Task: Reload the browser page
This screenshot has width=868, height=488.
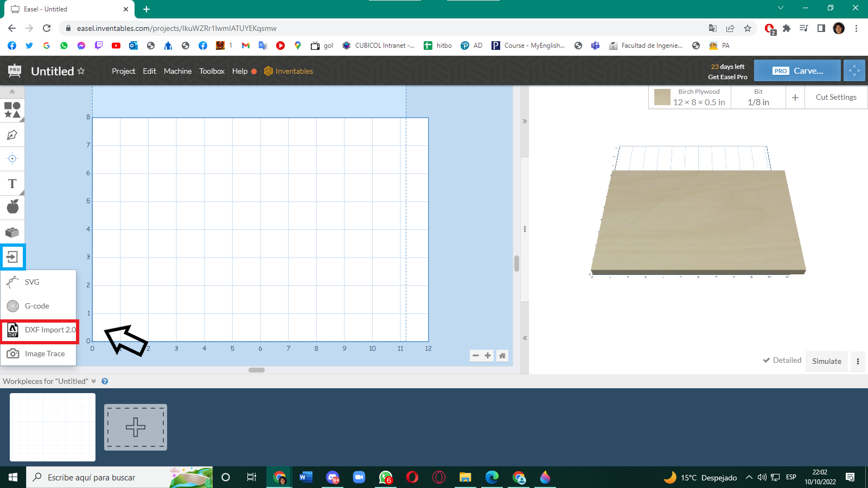Action: pyautogui.click(x=47, y=28)
